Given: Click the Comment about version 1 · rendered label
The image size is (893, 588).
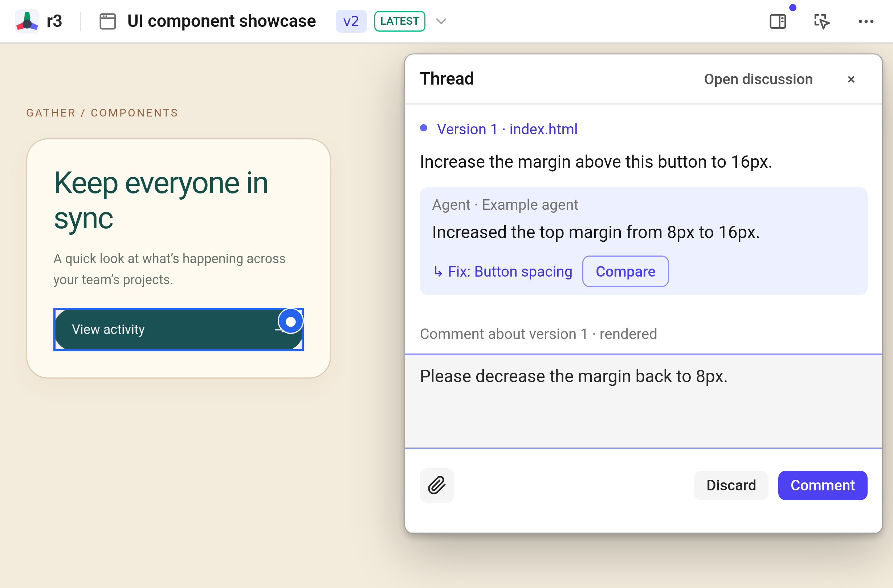Looking at the screenshot, I should point(538,334).
